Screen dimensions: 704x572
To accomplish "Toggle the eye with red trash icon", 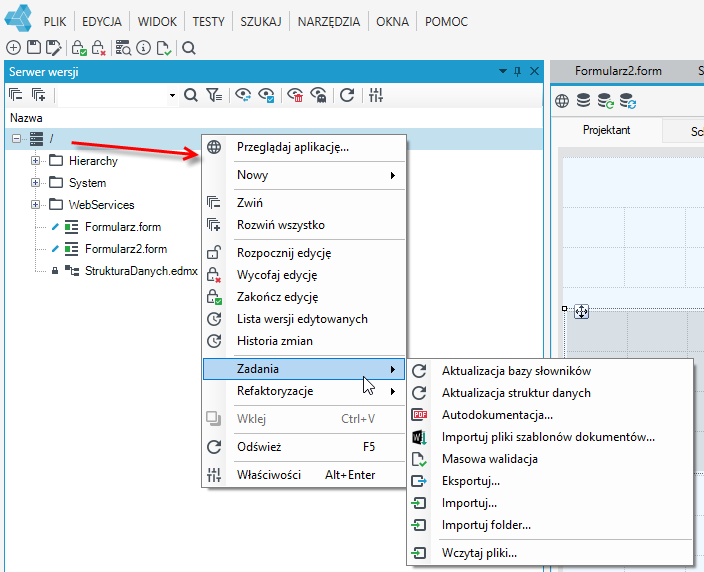I will pos(295,95).
